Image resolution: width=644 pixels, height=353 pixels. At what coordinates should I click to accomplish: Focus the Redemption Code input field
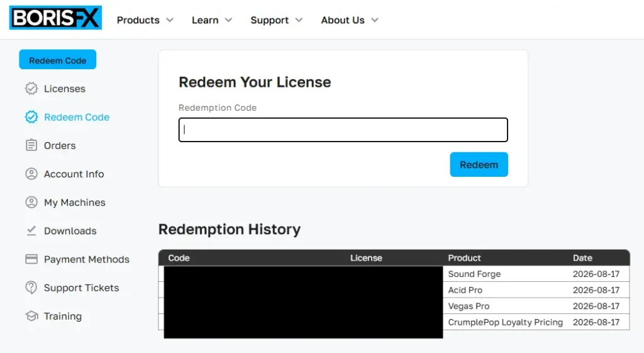tap(343, 130)
